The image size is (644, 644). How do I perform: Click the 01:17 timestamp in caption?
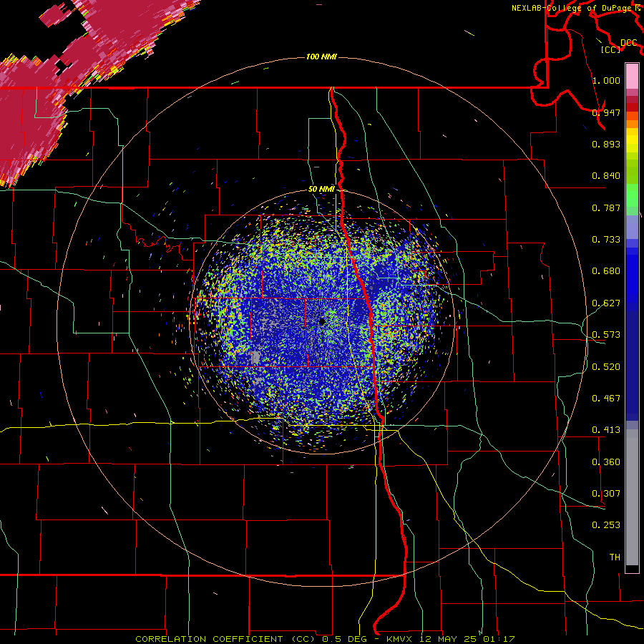pos(499,639)
